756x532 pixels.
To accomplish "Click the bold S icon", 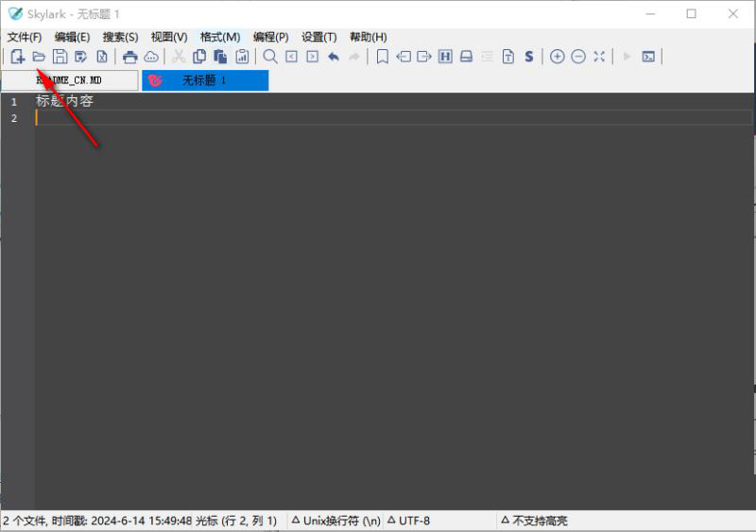I will pyautogui.click(x=529, y=57).
